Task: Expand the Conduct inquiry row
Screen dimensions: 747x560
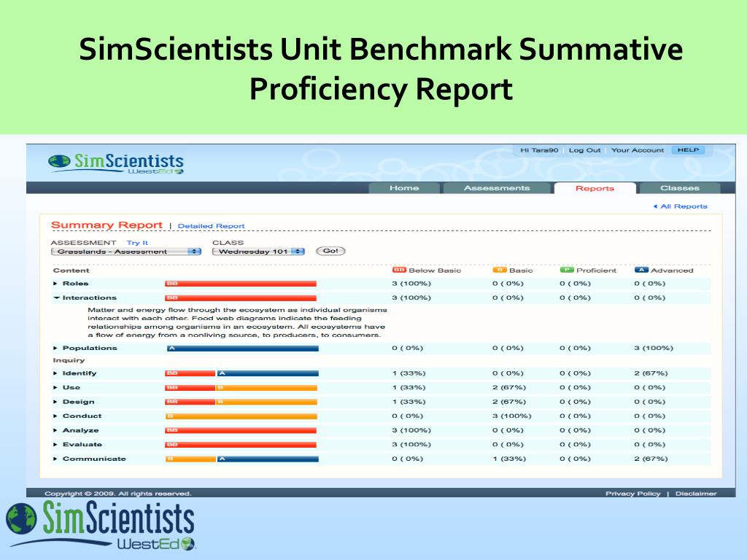Action: pyautogui.click(x=55, y=416)
